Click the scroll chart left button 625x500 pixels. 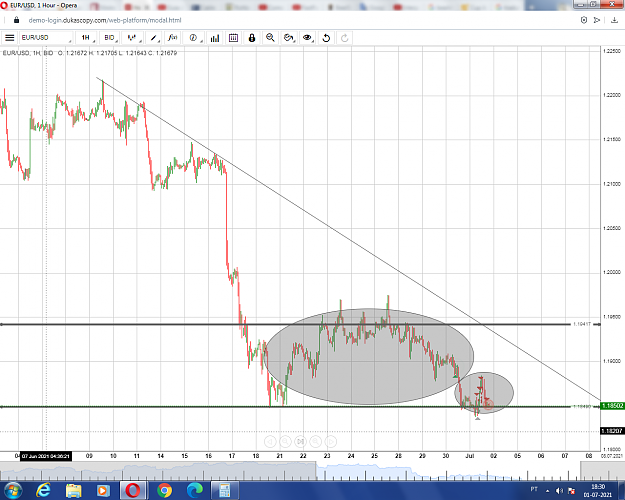point(270,441)
